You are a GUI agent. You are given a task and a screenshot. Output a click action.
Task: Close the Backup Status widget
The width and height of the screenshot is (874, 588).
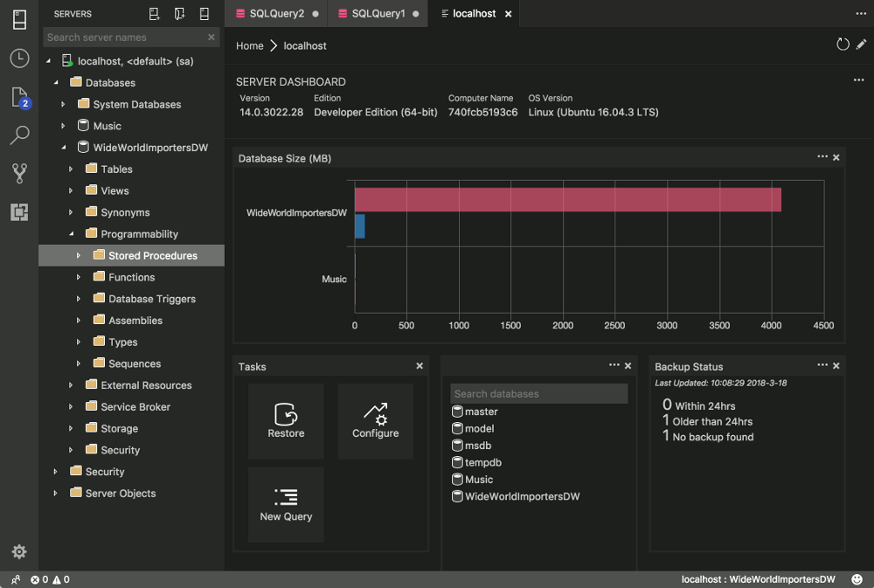[836, 365]
